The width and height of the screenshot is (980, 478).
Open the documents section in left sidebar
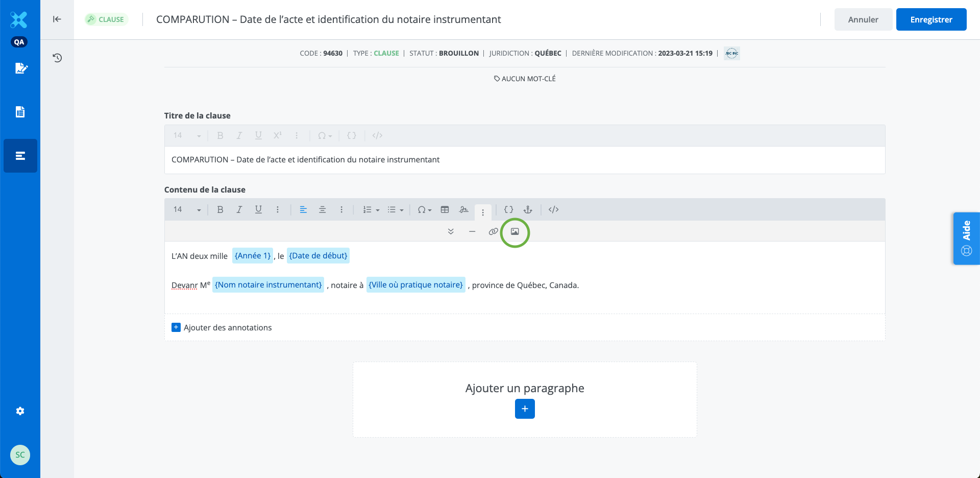click(20, 112)
